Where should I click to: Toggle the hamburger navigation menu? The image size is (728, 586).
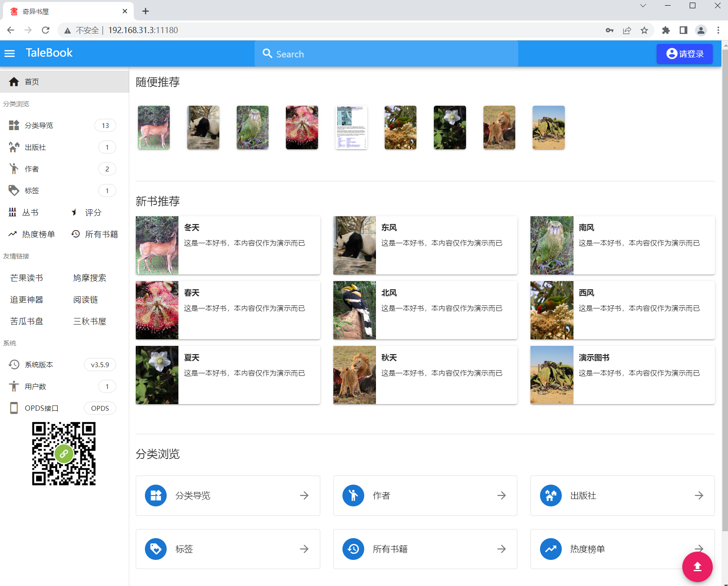pos(10,54)
